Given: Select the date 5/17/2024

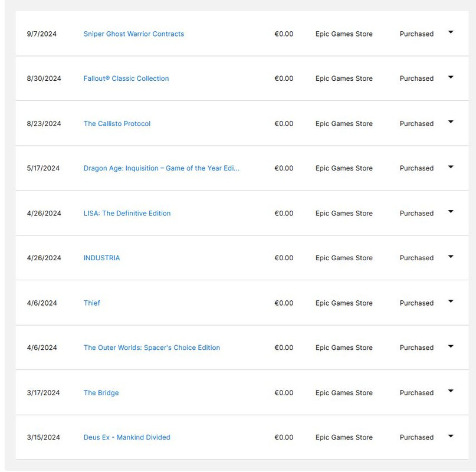Looking at the screenshot, I should click(x=43, y=168).
